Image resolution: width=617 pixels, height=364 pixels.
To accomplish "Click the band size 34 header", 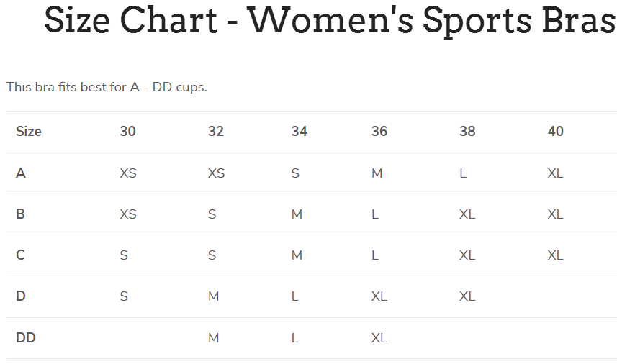I will pyautogui.click(x=299, y=132).
